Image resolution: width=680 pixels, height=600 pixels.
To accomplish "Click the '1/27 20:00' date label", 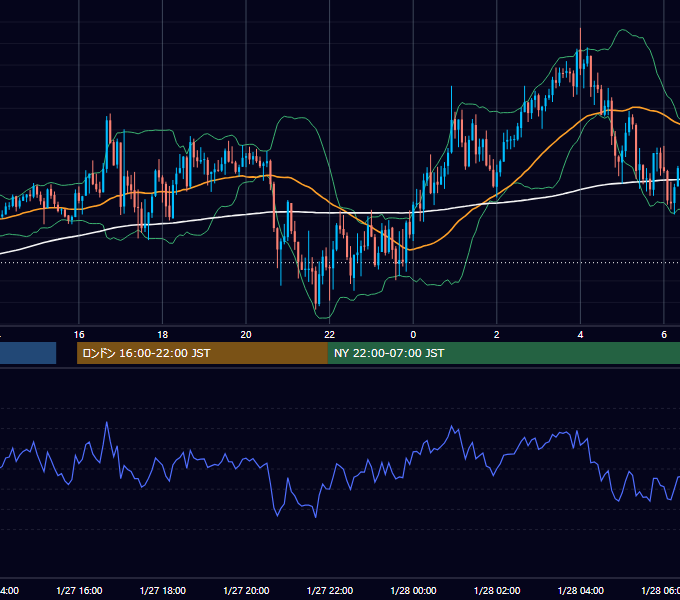I will point(246,590).
